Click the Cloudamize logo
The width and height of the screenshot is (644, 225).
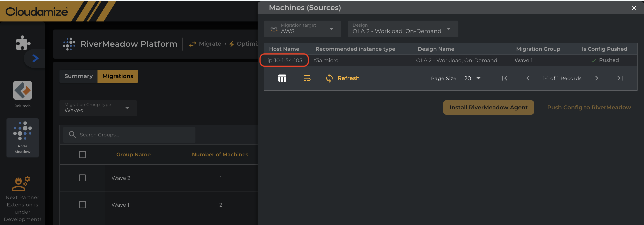coord(36,11)
